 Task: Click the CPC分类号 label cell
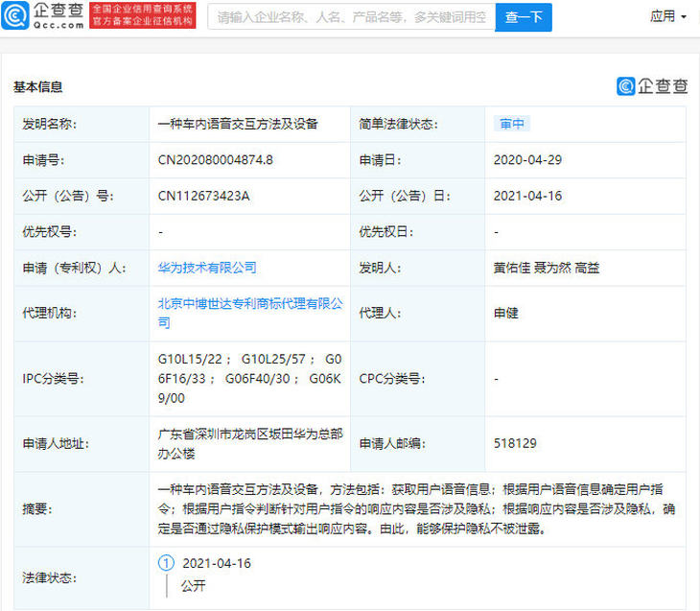click(x=418, y=379)
